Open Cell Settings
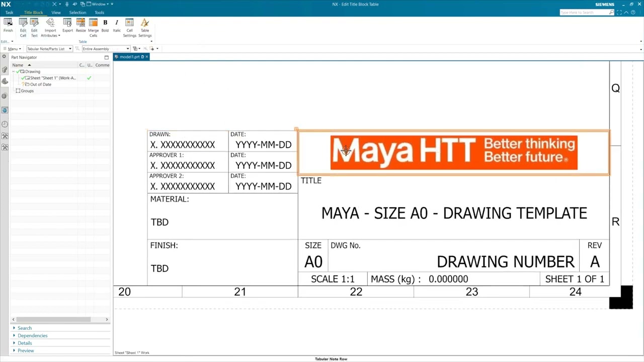644x362 pixels. [129, 28]
